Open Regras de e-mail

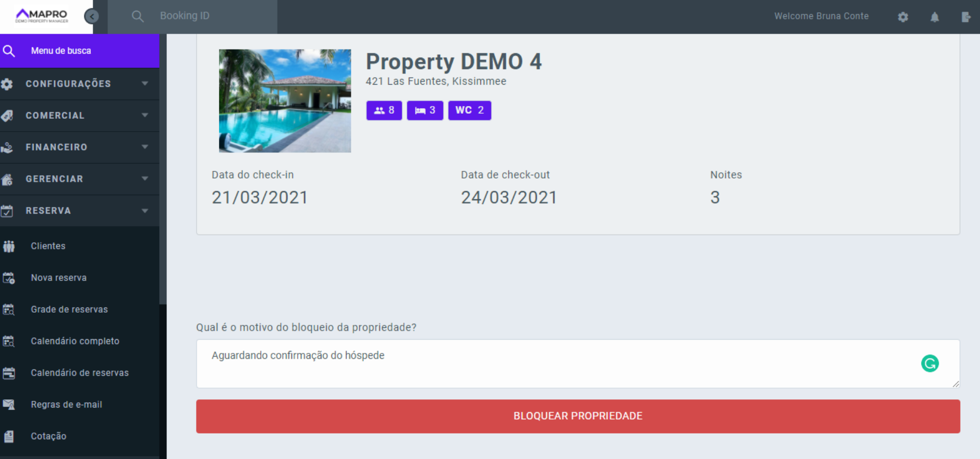66,404
